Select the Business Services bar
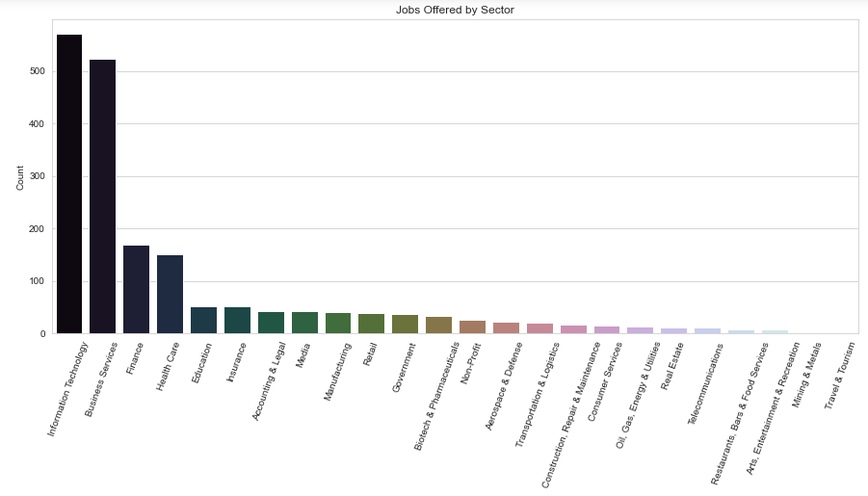This screenshot has width=868, height=496. [103, 196]
